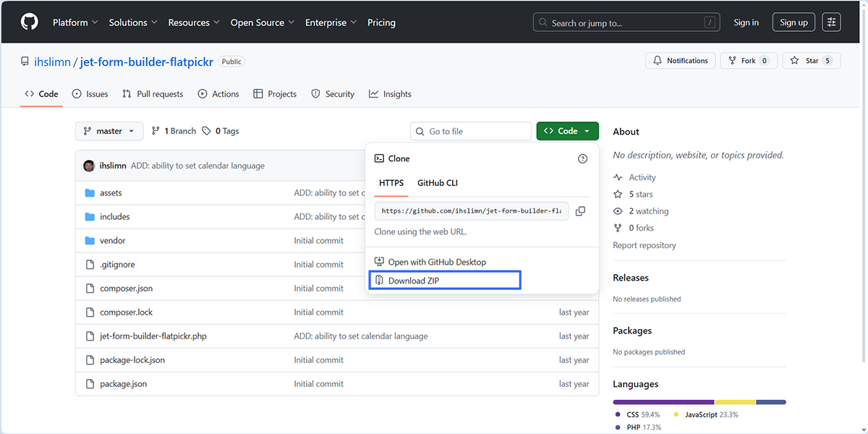This screenshot has height=434, width=868.
Task: Open package.json file
Action: tap(123, 384)
